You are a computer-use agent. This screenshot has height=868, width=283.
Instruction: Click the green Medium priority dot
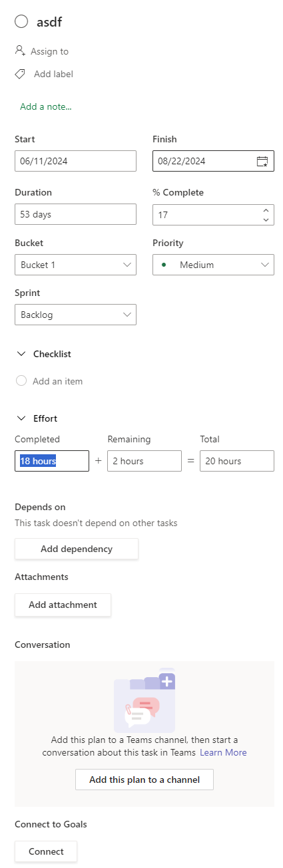tap(164, 265)
